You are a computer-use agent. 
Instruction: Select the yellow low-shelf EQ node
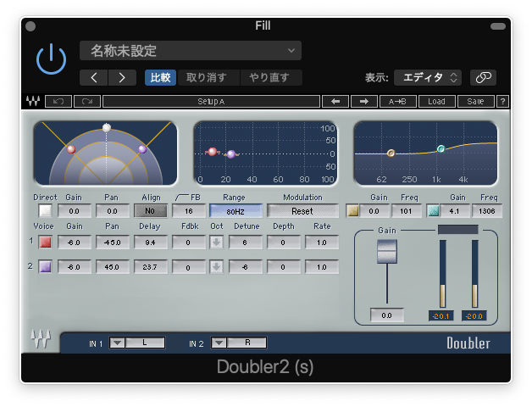click(x=391, y=153)
